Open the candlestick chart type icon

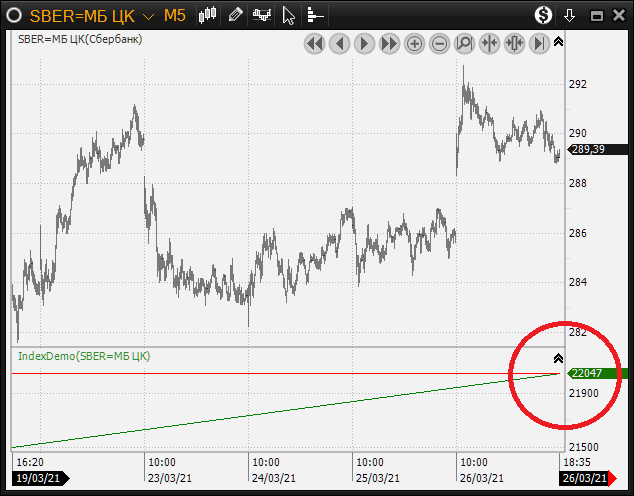point(208,15)
